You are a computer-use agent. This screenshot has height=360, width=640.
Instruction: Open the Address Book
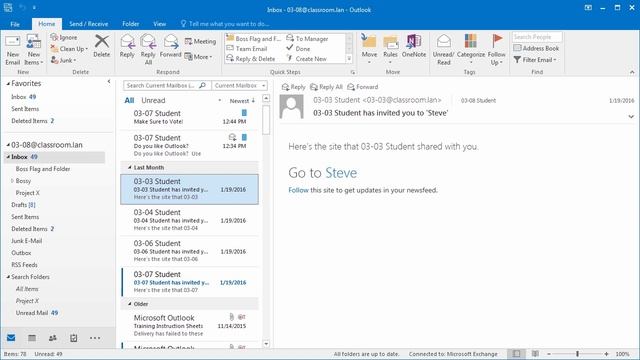point(536,48)
